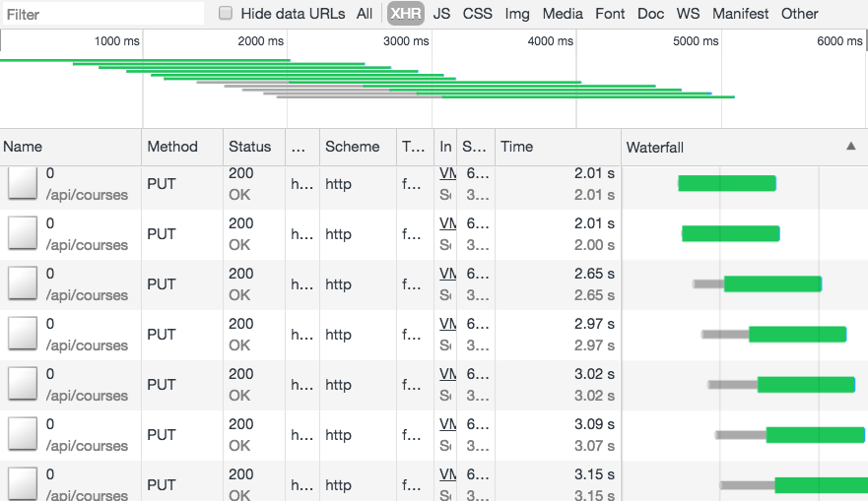Viewport: 868px width, 501px height.
Task: Click the file icon of the 3.09 s request
Action: pyautogui.click(x=22, y=434)
